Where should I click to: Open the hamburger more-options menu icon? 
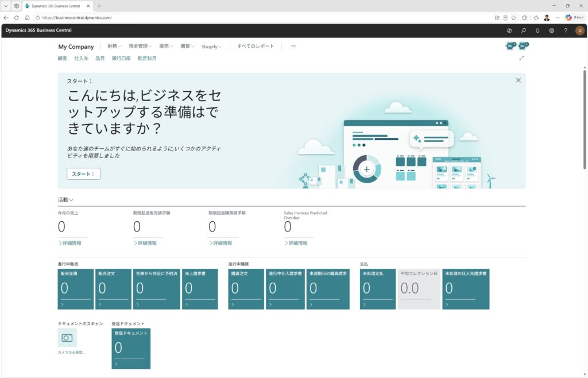(293, 47)
